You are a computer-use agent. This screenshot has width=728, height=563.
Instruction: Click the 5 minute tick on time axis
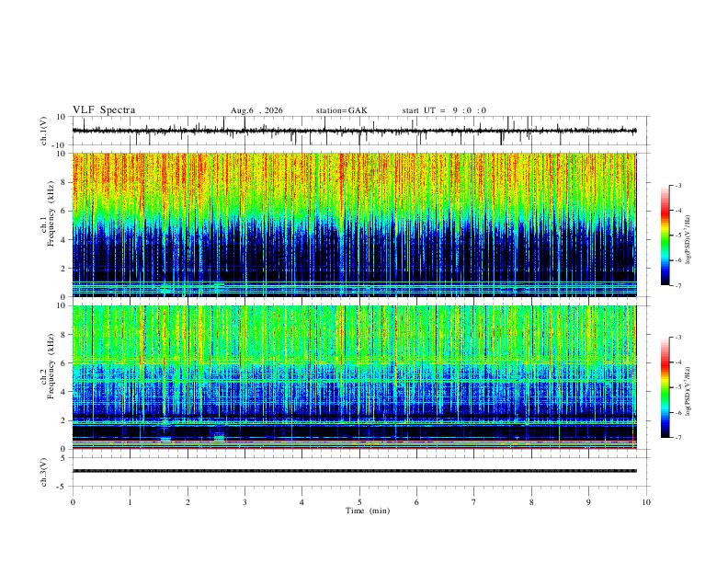pos(359,502)
